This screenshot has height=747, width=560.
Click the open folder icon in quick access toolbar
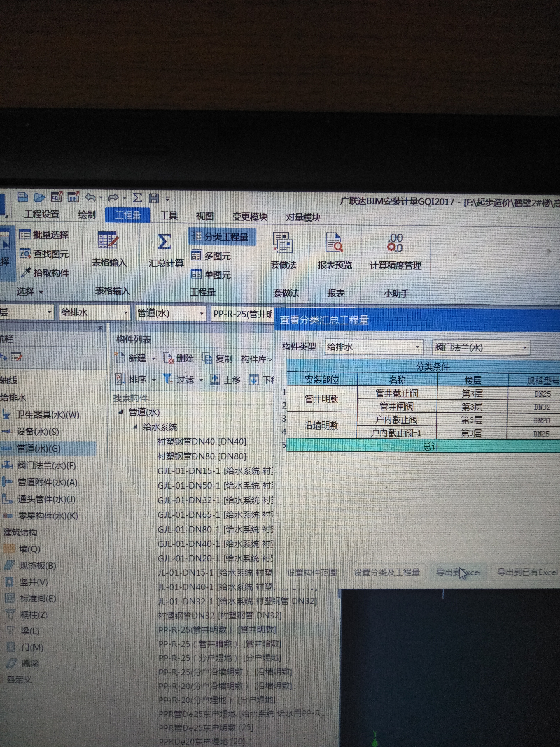click(x=39, y=197)
